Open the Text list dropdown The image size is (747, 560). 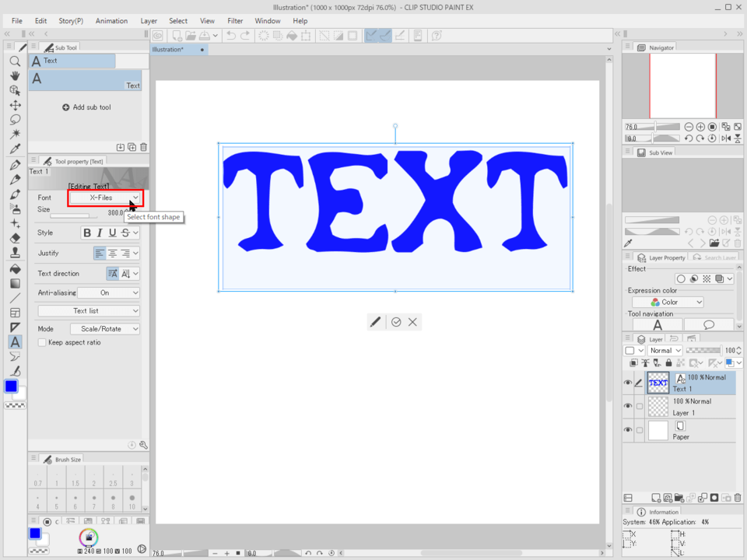pos(89,311)
